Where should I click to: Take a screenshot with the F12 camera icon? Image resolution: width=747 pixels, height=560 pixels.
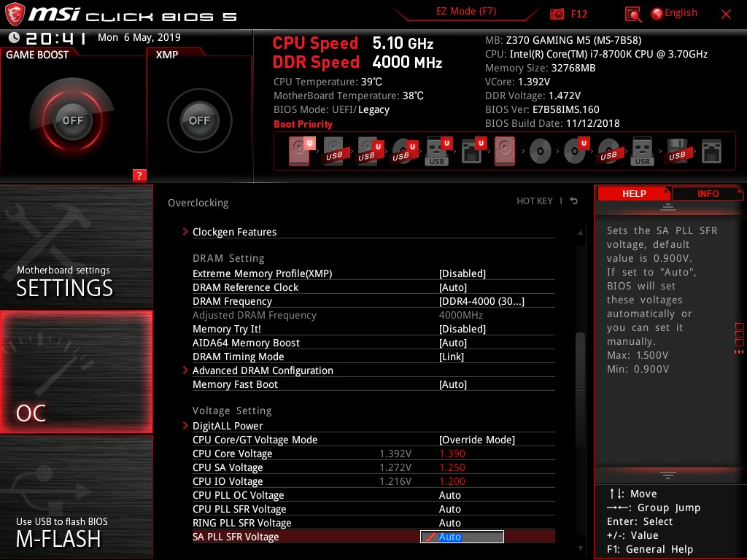[x=557, y=15]
